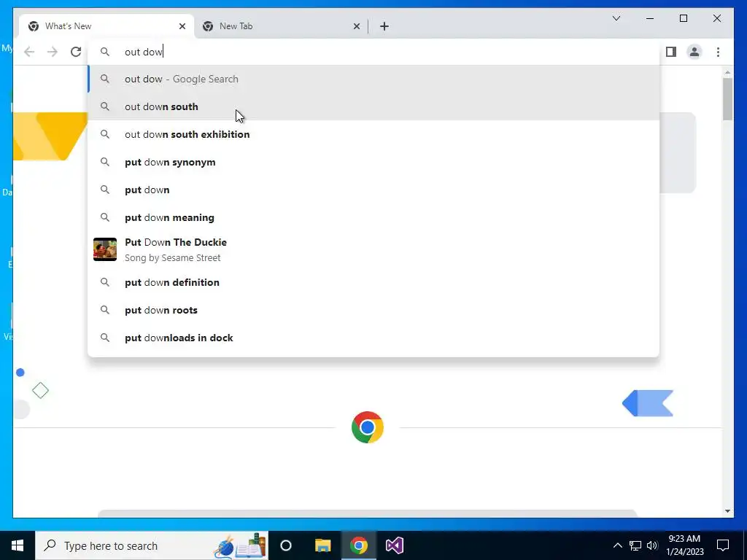The image size is (747, 560).
Task: Open 'Put Down The Duckie' song suggestion
Action: [x=374, y=249]
